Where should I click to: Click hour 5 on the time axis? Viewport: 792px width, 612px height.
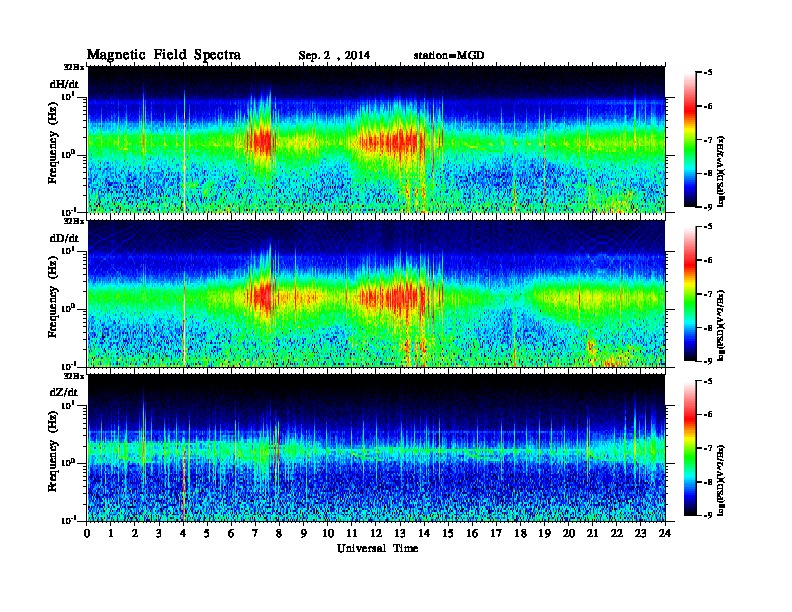click(x=207, y=533)
